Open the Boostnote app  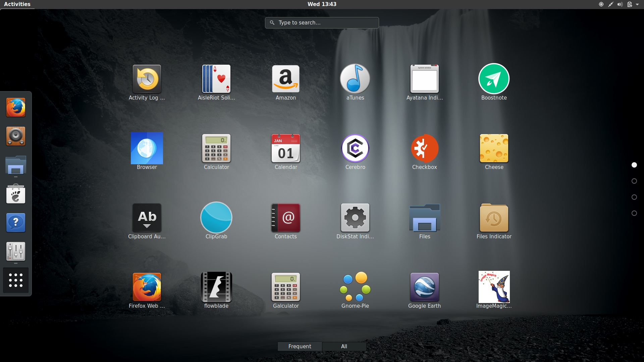click(x=493, y=79)
